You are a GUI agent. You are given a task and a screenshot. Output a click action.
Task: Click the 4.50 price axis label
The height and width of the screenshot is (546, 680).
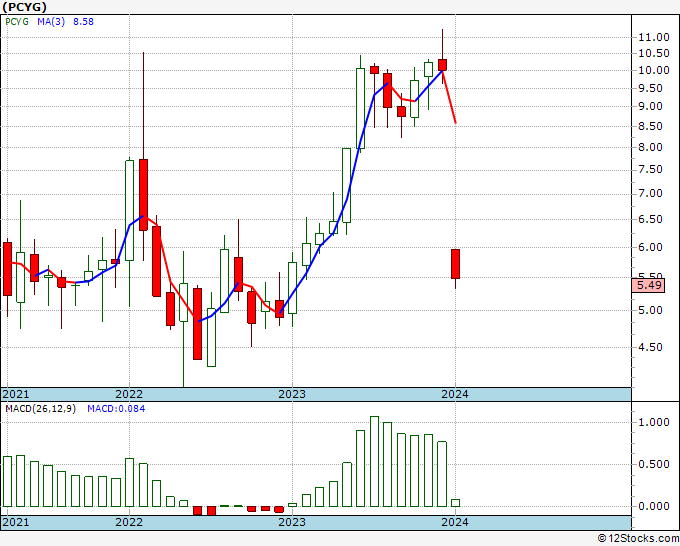[x=651, y=347]
